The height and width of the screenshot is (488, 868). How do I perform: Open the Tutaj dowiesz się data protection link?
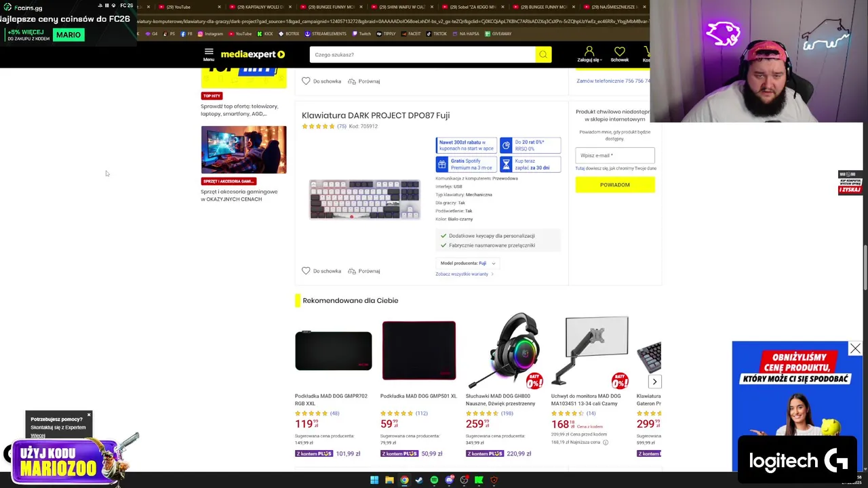[616, 168]
